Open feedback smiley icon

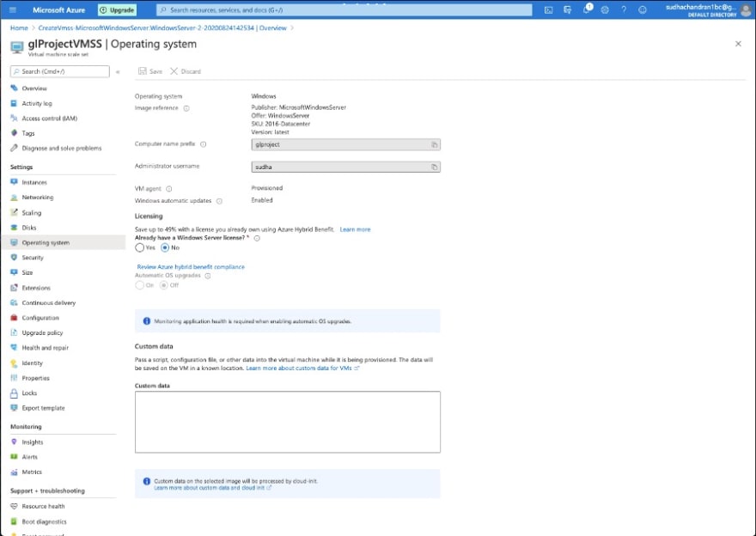click(x=643, y=9)
